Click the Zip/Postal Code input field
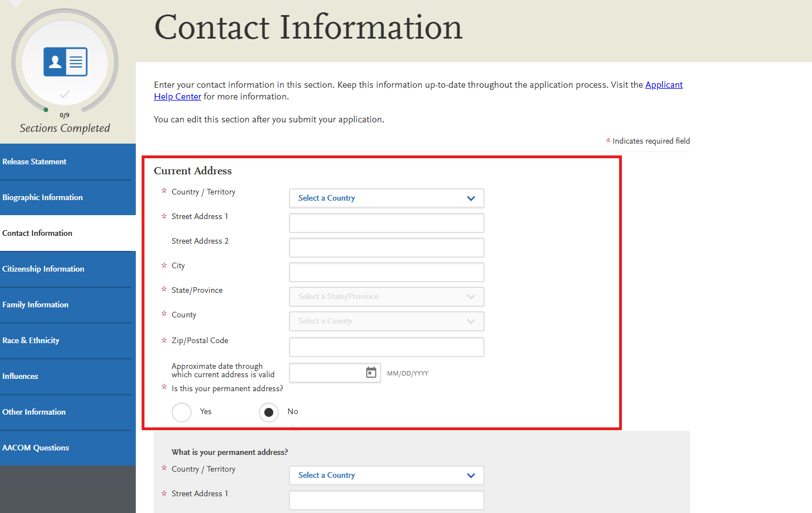The image size is (812, 513). pyautogui.click(x=386, y=346)
